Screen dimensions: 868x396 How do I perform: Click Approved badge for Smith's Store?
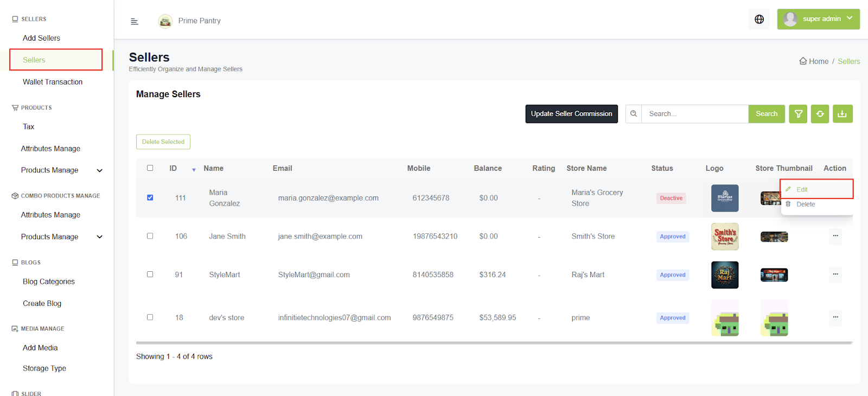tap(673, 237)
